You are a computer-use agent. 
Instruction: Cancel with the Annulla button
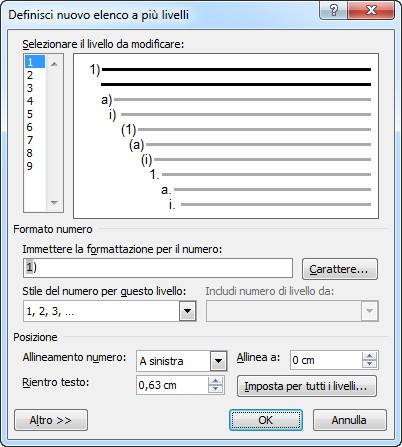coord(350,420)
